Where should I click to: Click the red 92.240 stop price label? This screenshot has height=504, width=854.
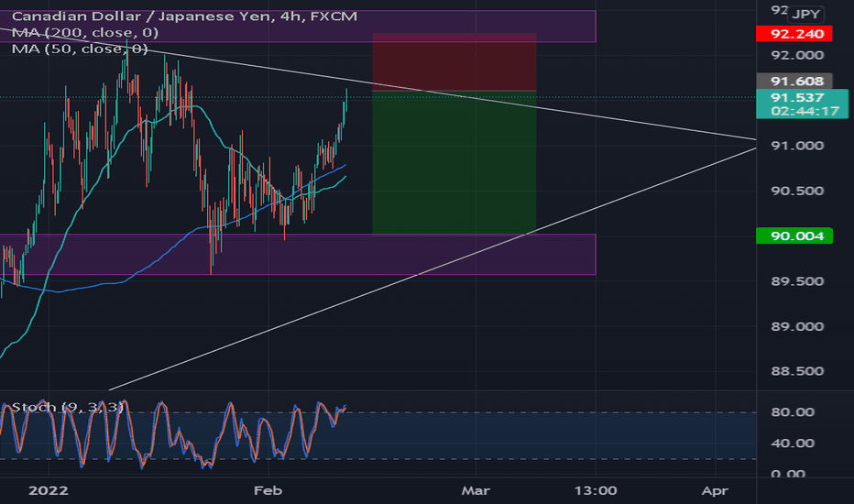point(794,34)
